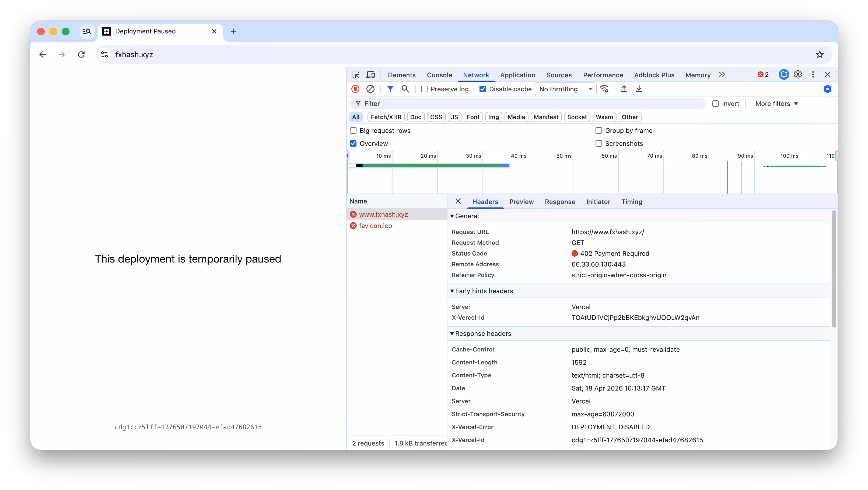This screenshot has width=868, height=490.
Task: Uncheck the Disable cache checkbox
Action: coord(482,89)
